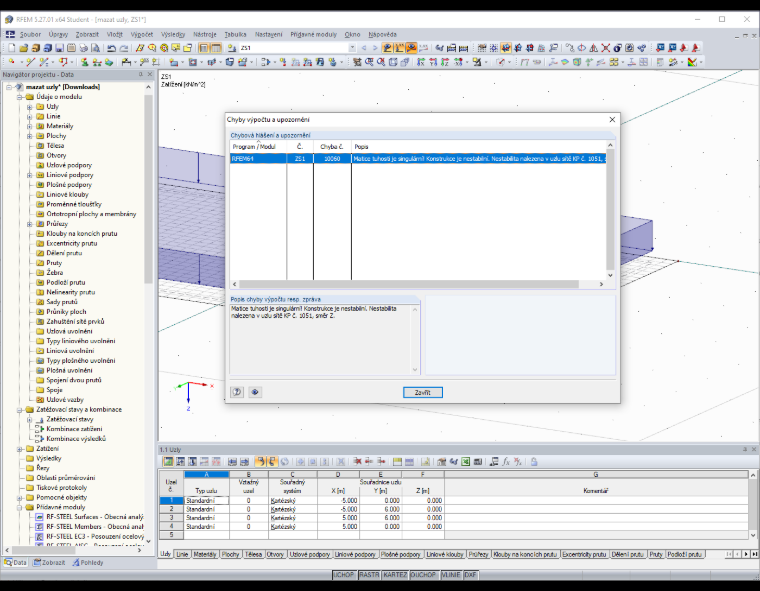Expand the Uzly tree node
The image size is (760, 591).
(x=30, y=107)
